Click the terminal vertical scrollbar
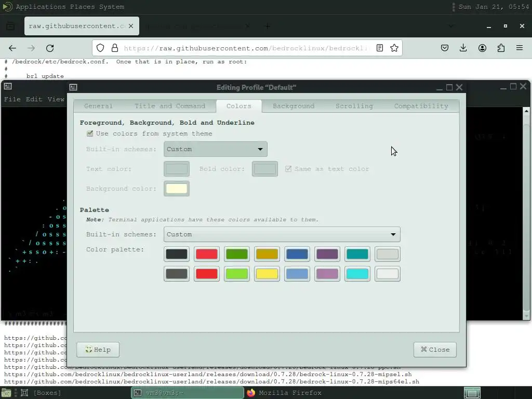Viewport: 532px width, 399px height. pyautogui.click(x=526, y=214)
